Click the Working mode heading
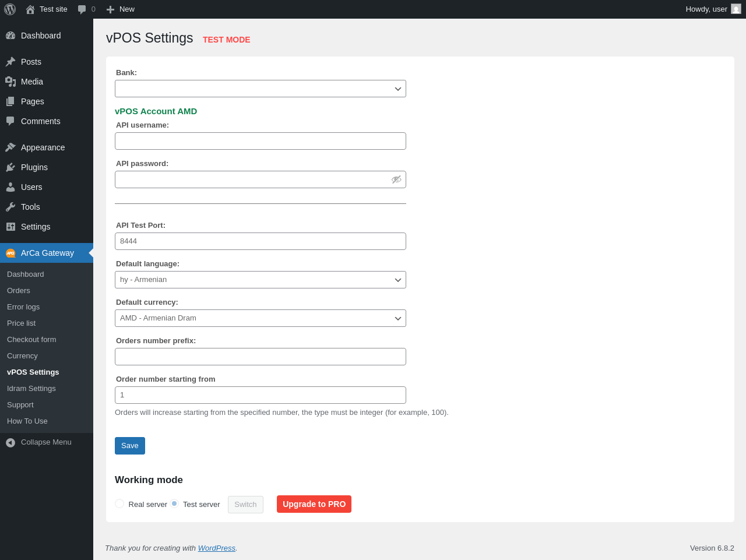The image size is (746, 560). pos(149,480)
